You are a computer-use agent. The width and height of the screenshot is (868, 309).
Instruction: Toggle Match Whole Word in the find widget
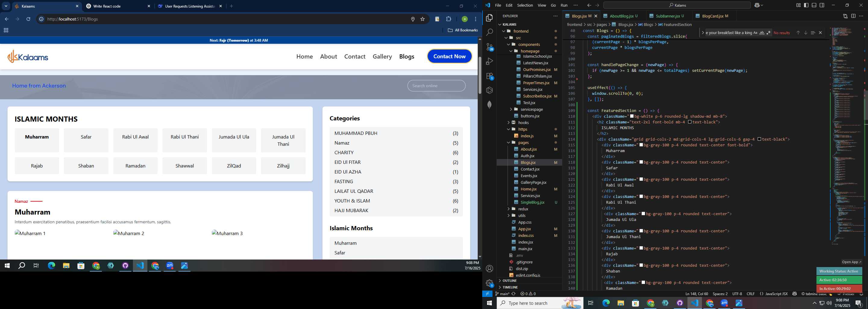tap(762, 33)
